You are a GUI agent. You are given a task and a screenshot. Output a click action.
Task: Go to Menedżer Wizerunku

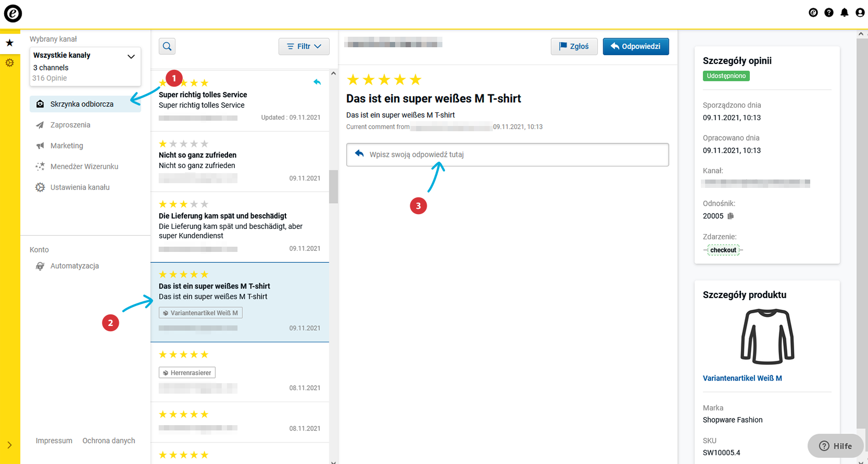click(84, 166)
